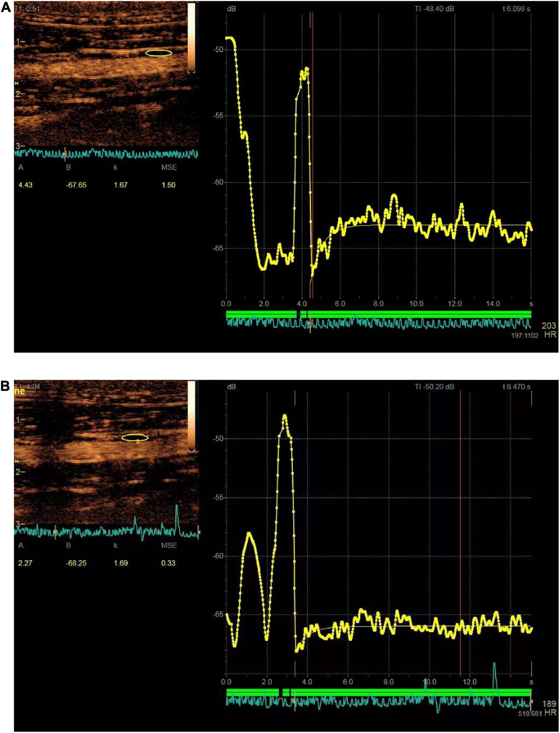
Task: Click the T1: 1:04 timer label
Action: pos(27,387)
